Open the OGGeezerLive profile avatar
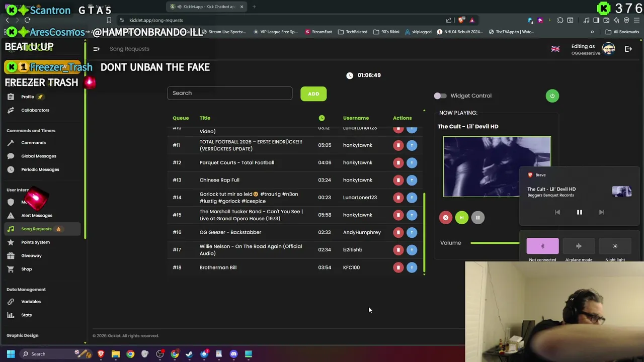Image resolution: width=644 pixels, height=362 pixels. [x=608, y=49]
